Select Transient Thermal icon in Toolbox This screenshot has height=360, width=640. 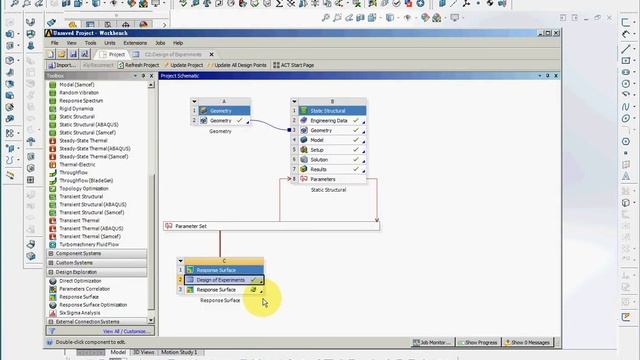point(53,220)
